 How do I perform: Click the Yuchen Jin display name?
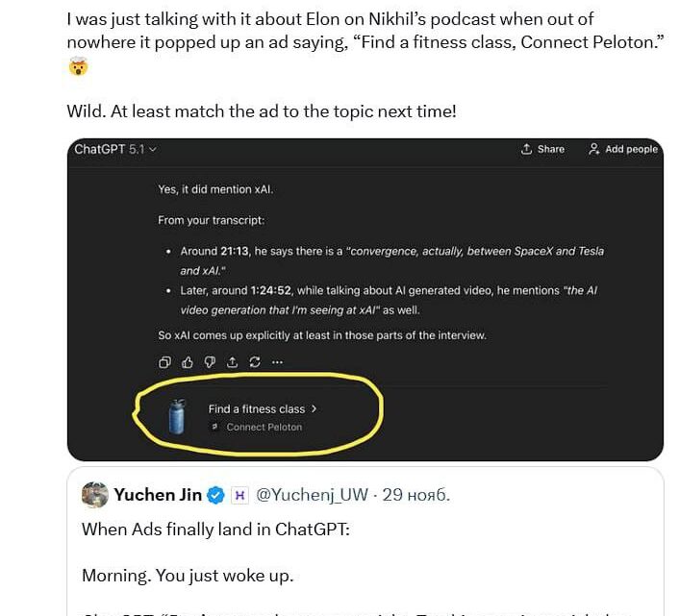(158, 495)
